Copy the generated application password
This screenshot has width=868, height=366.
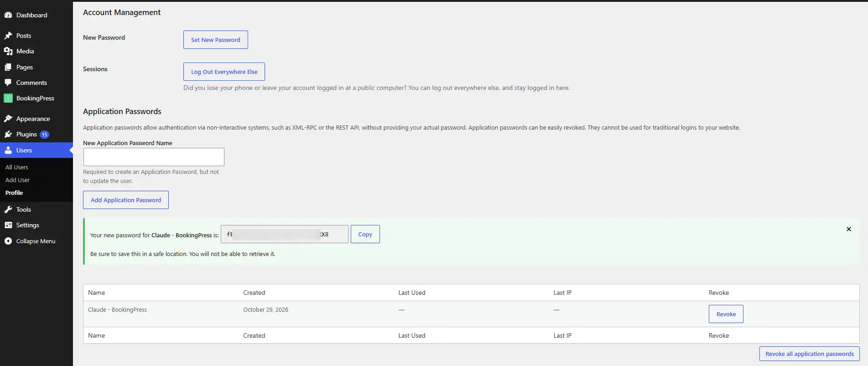tap(365, 234)
